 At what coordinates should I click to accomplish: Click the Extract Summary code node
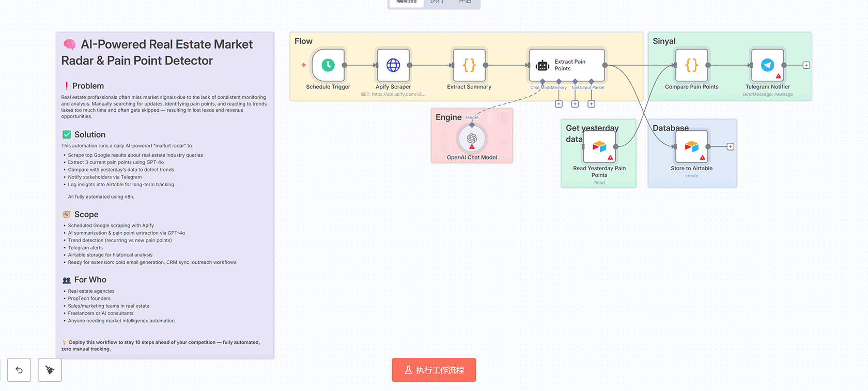tap(469, 65)
